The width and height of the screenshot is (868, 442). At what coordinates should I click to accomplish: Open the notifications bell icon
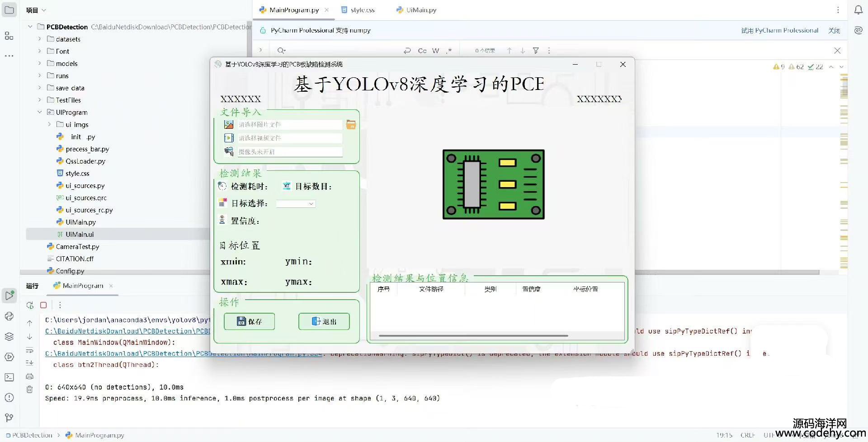pos(858,10)
